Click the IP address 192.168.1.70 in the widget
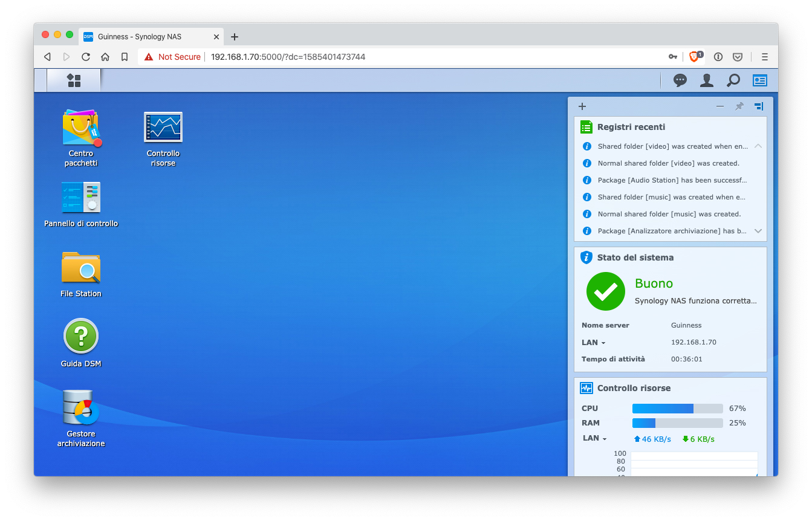Viewport: 812px width, 521px height. pos(693,342)
